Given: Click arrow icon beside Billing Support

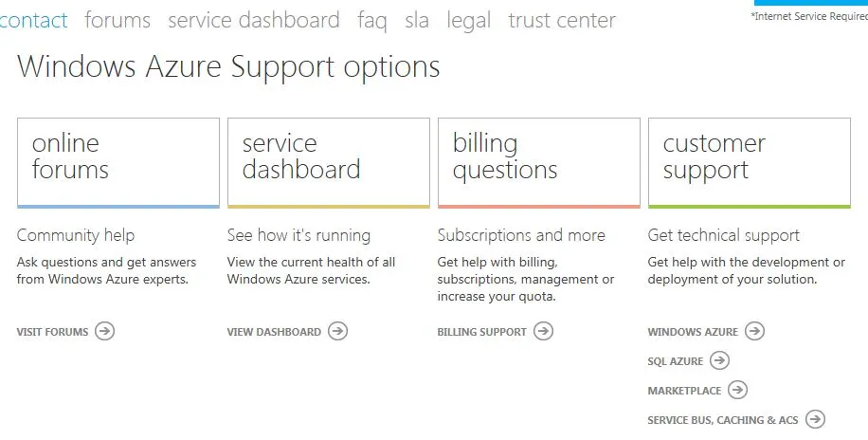Looking at the screenshot, I should pos(543,332).
